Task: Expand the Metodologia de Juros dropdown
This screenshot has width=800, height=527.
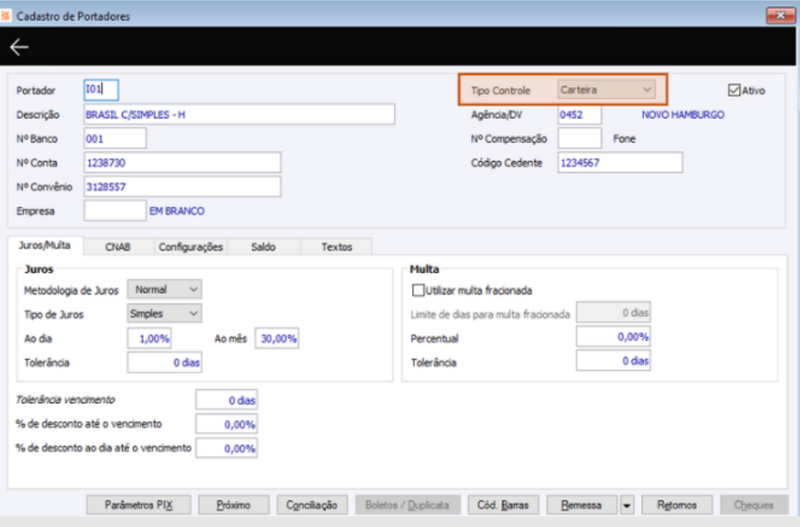Action: click(x=164, y=289)
